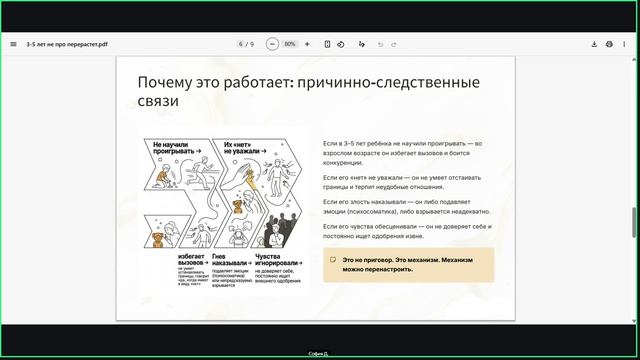Click the paragraph starting Если его «нет» не уважали
640x360 pixels.
tap(402, 182)
